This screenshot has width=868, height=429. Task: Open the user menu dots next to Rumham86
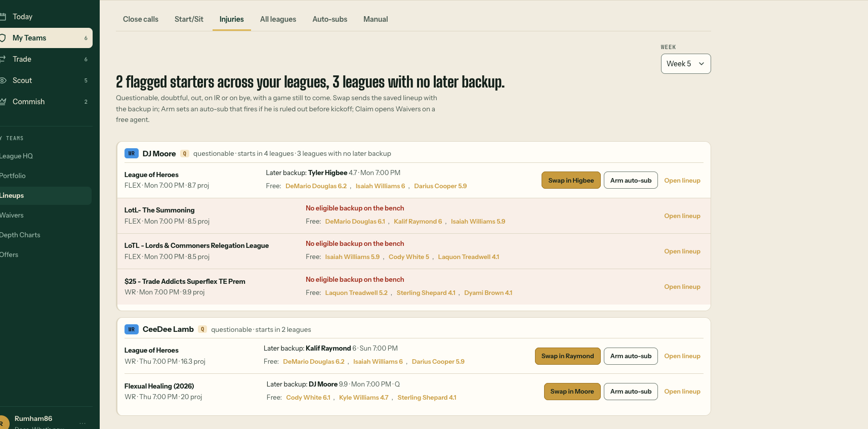(x=82, y=423)
